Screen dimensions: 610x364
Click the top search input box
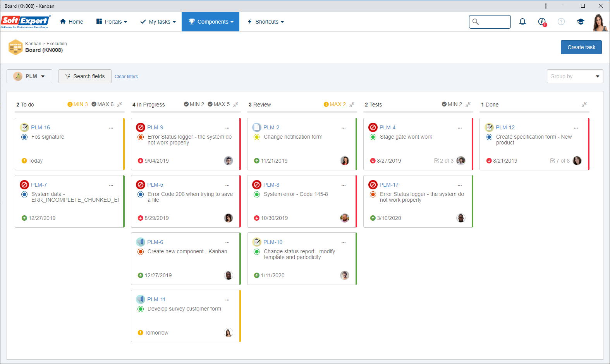pyautogui.click(x=490, y=22)
